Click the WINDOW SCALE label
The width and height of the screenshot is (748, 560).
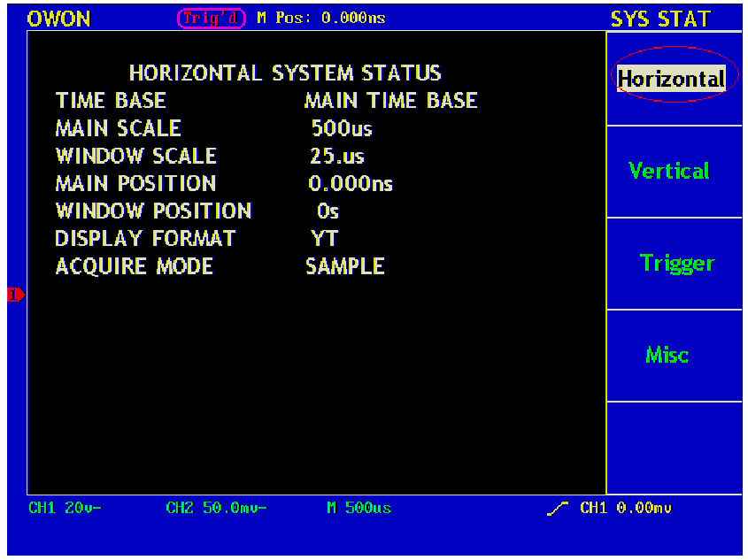coord(136,156)
